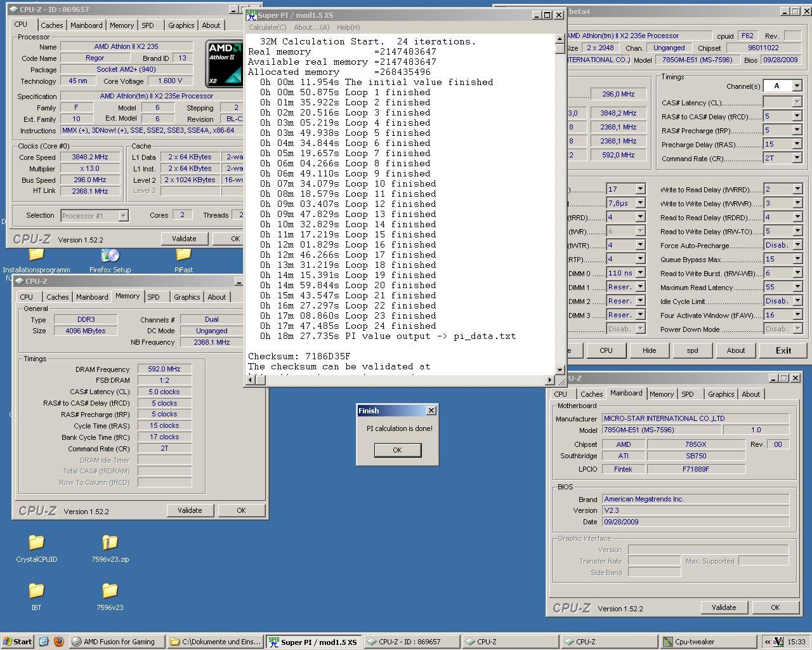Open About...(A) menu in Super PI
The image size is (812, 650).
coord(311,27)
